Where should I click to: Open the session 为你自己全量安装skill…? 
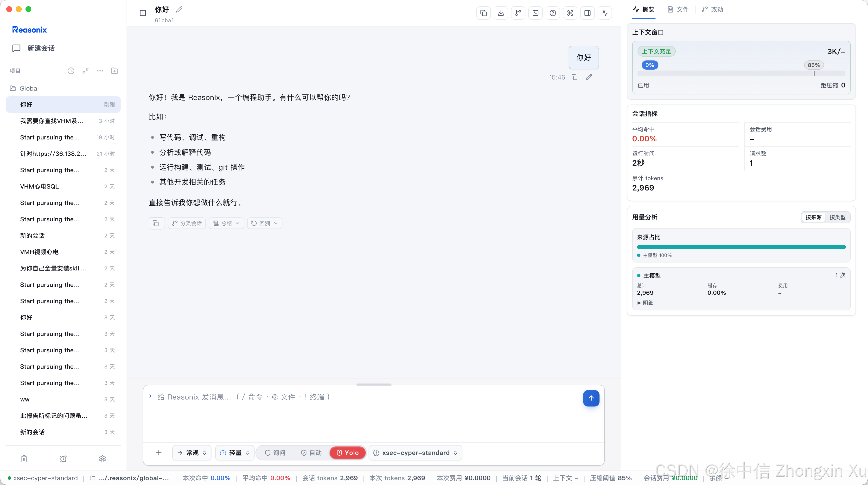point(63,268)
